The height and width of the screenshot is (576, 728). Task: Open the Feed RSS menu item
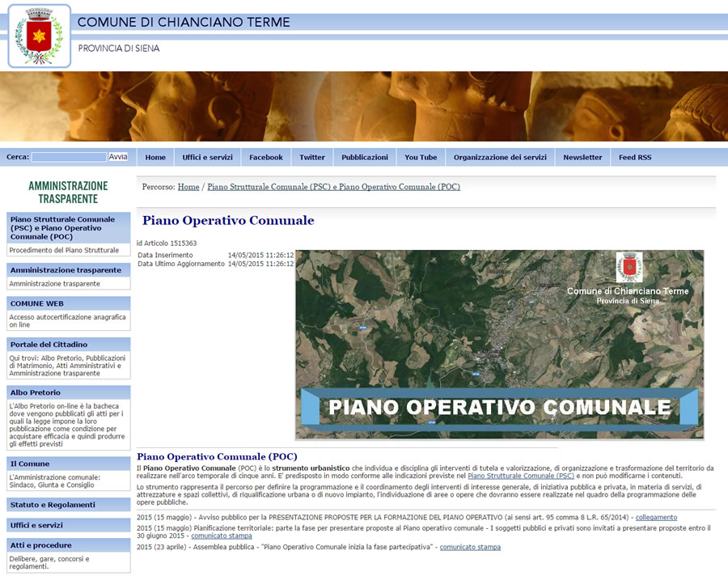pos(635,158)
